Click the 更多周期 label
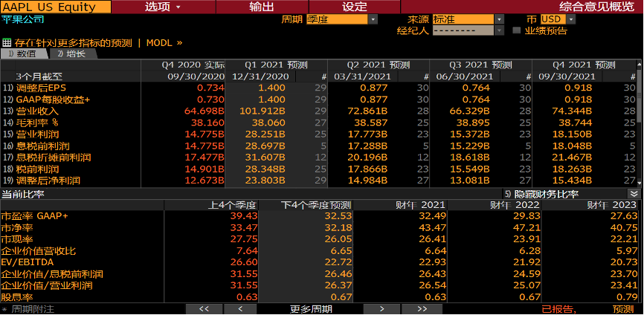The height and width of the screenshot is (315, 644). tap(311, 309)
